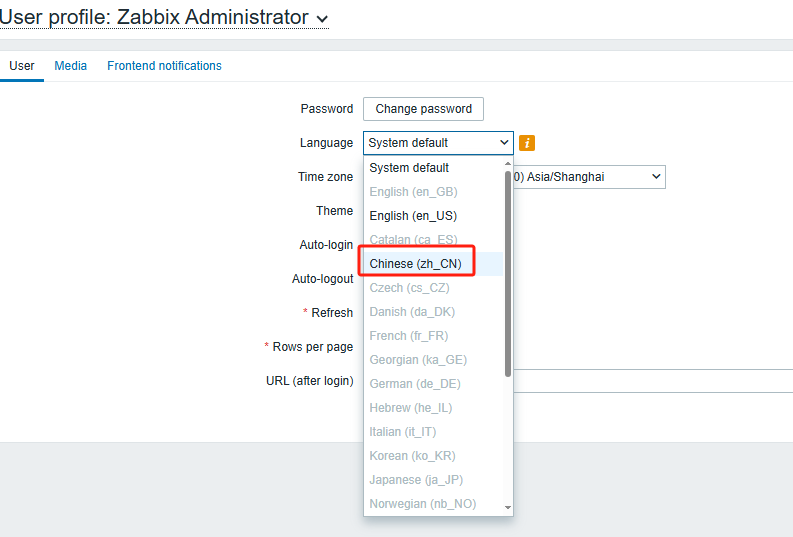Screen dimensions: 793x537
Task: Select Japanese (ja_JP) in language list
Action: coord(416,480)
